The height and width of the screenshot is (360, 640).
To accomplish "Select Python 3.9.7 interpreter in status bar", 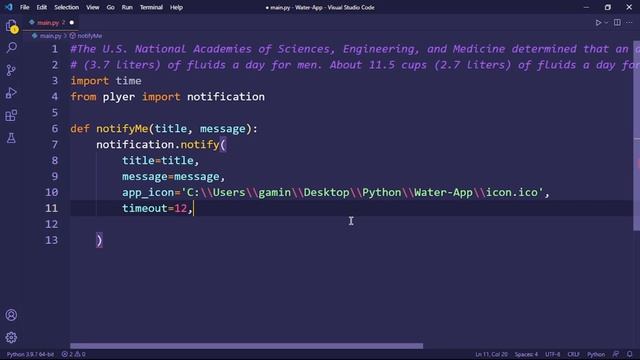I will [30, 354].
